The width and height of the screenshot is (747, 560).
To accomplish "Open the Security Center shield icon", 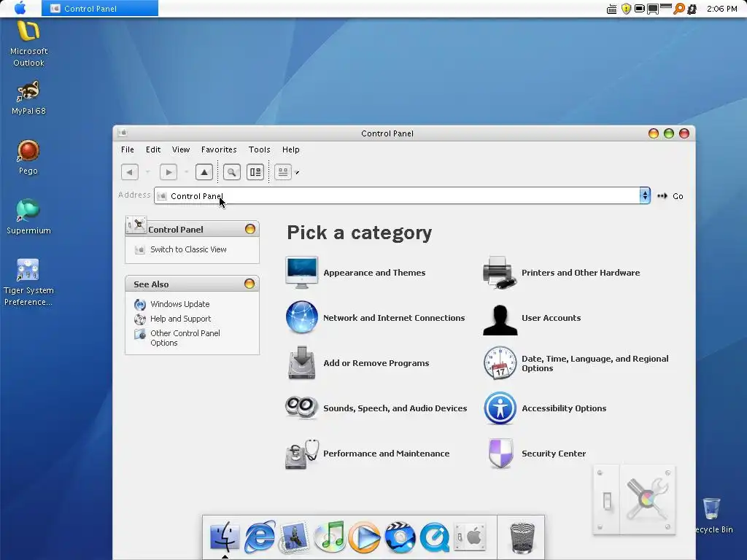I will 500,454.
